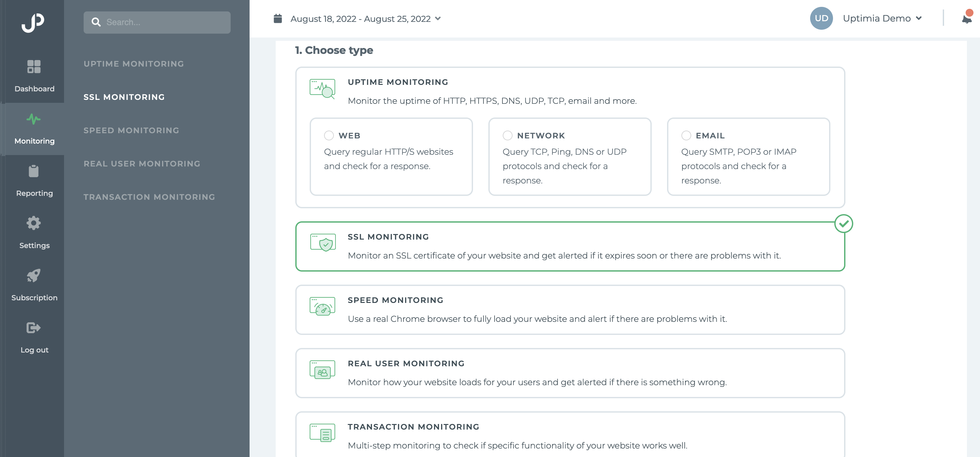
Task: Click the Speed Monitoring gauge icon
Action: pos(322,306)
